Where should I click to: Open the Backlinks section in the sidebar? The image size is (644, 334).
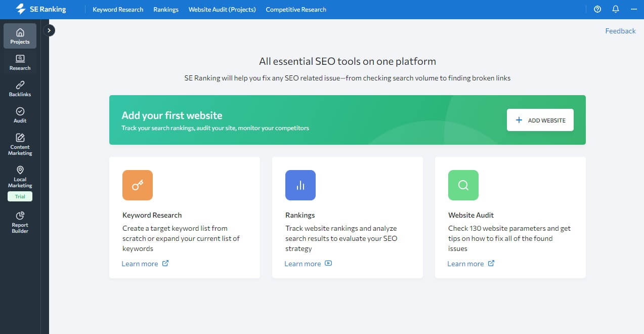click(19, 90)
